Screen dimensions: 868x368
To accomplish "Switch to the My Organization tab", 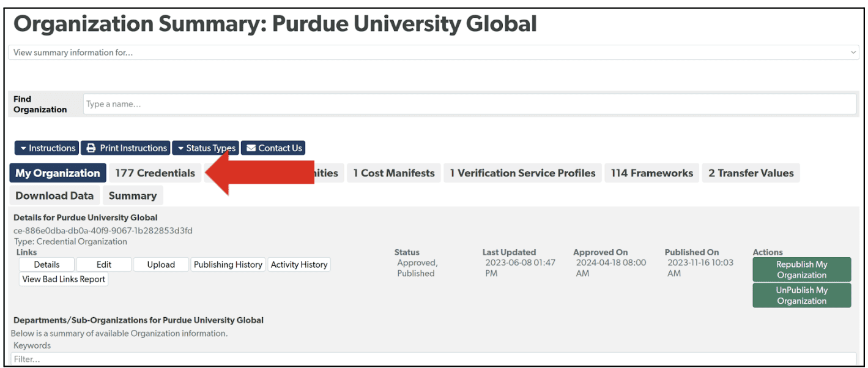I will point(57,173).
